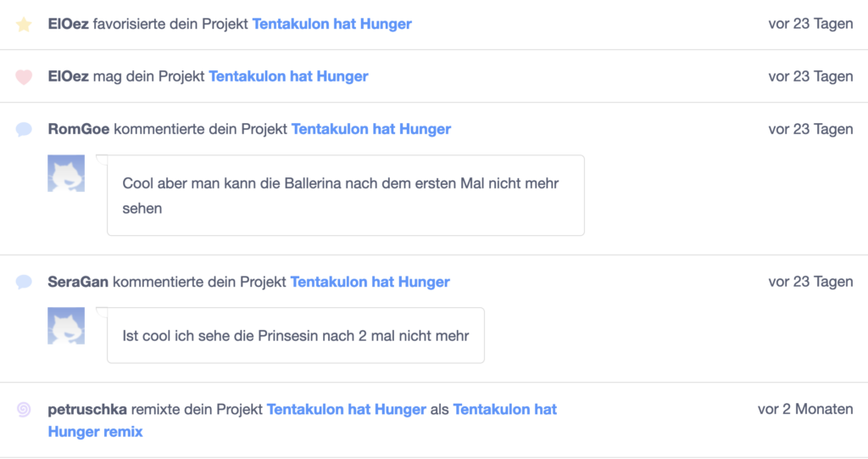868x459 pixels.
Task: Open RomGoe's cat avatar thumbnail
Action: [66, 174]
